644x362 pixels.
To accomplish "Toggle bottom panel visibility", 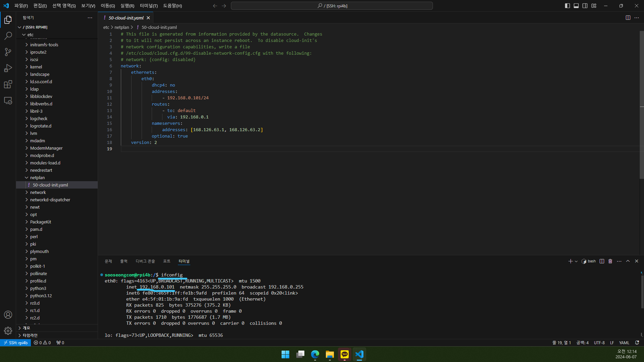I will [576, 6].
